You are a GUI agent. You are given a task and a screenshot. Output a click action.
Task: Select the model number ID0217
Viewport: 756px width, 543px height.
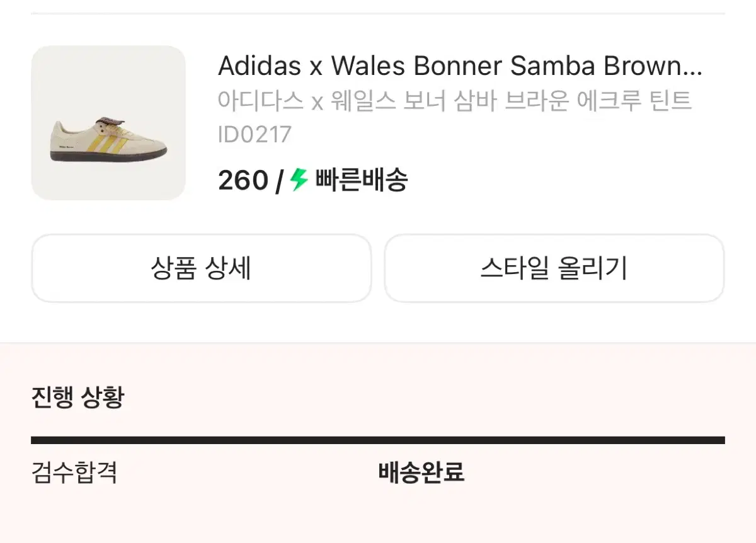[255, 135]
